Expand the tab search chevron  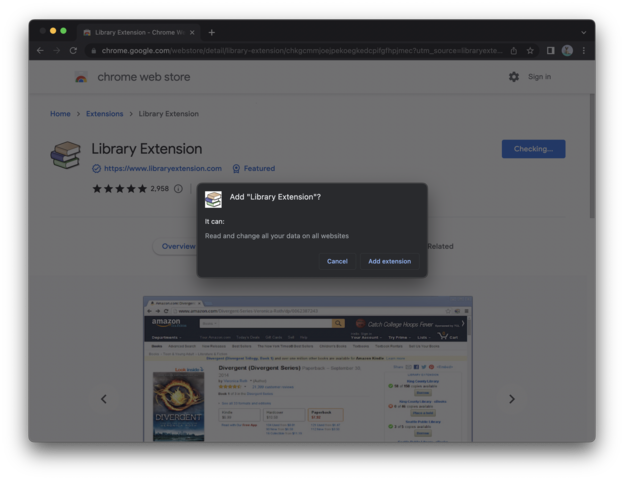(x=583, y=33)
